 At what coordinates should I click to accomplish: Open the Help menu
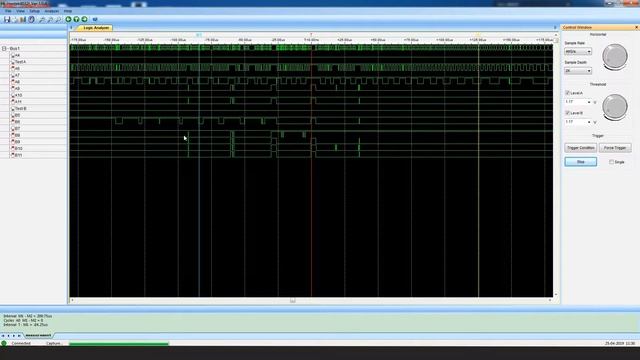coord(68,11)
